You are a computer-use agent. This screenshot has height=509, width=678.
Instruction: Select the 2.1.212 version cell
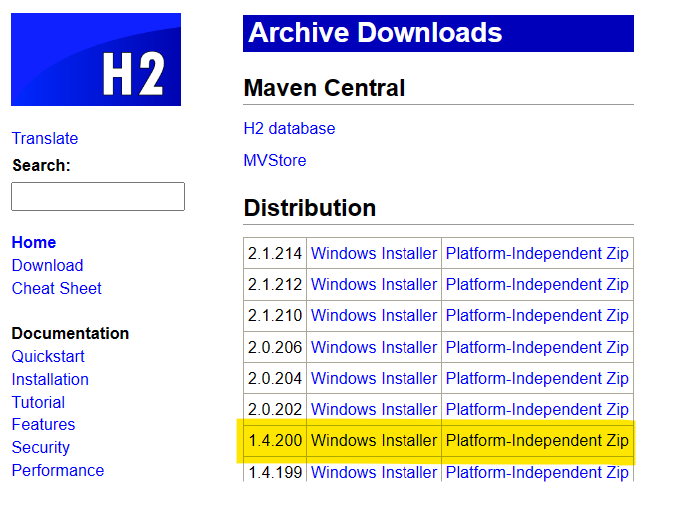click(x=275, y=285)
